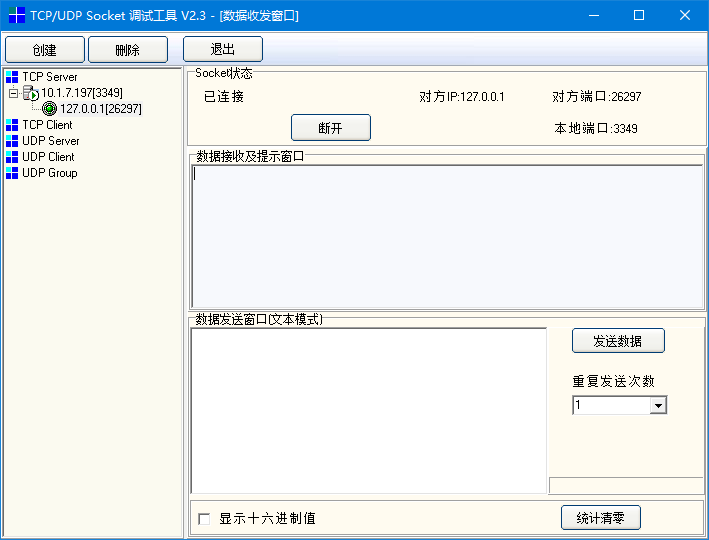Screen dimensions: 709x540
Task: Click the UDP Client category icon
Action: [x=12, y=157]
